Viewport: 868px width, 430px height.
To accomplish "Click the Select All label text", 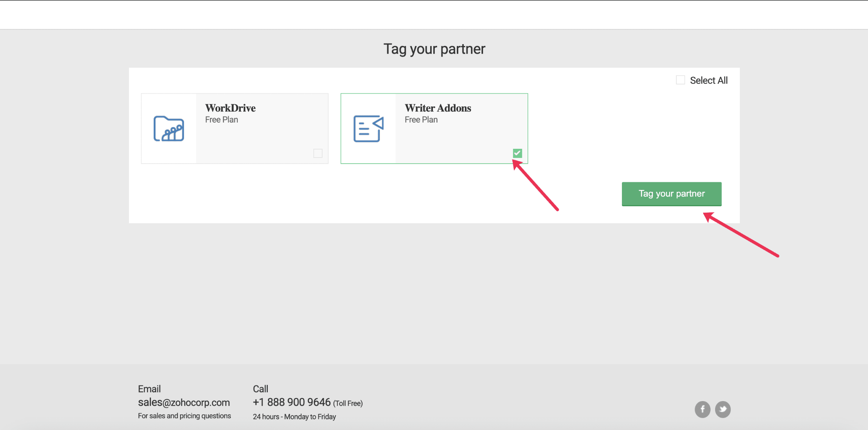I will 709,80.
